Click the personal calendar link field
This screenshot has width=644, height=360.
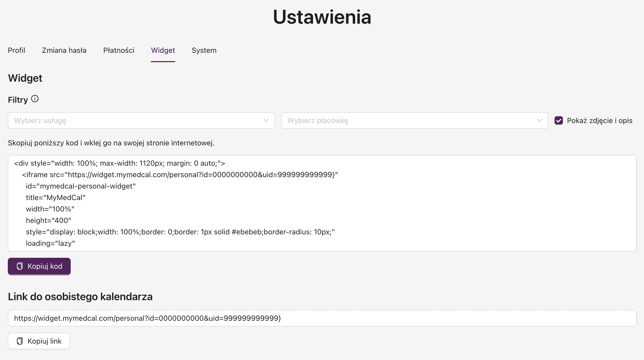click(322, 318)
